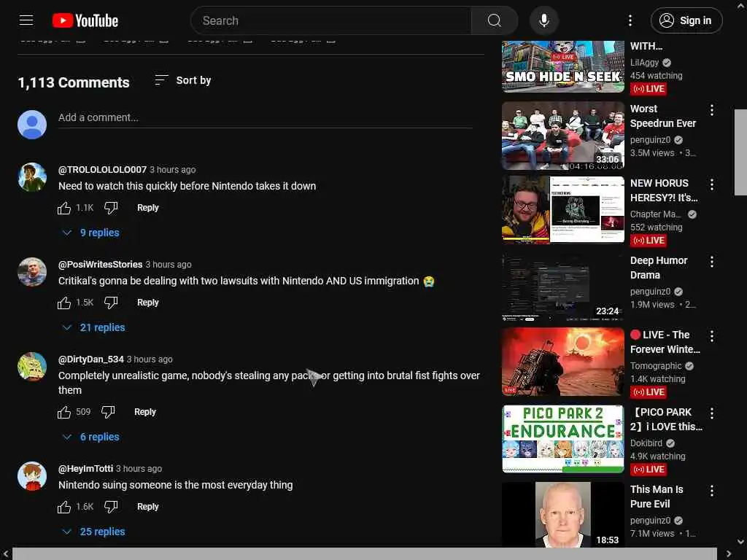Expand 25 replies thread
The height and width of the screenshot is (560, 747).
[94, 532]
